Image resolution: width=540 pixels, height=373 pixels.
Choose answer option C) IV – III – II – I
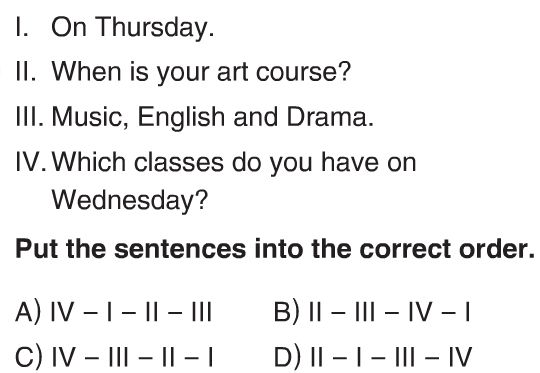[x=114, y=357]
